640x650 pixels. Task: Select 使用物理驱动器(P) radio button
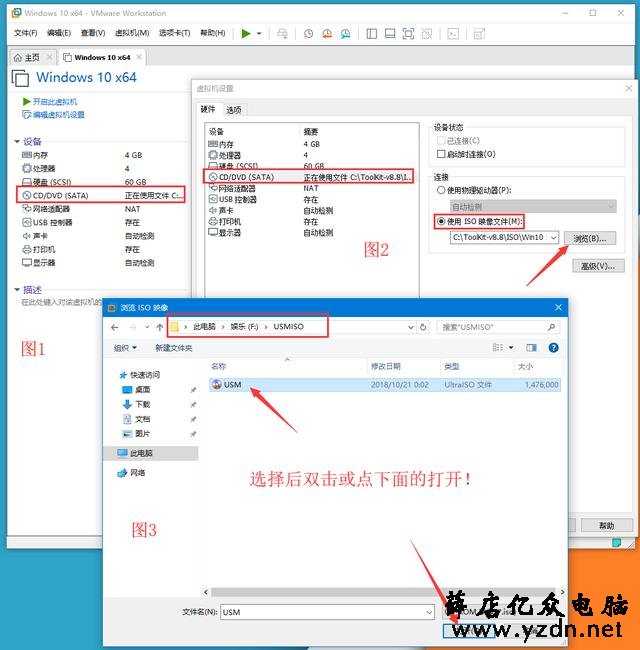pos(441,190)
